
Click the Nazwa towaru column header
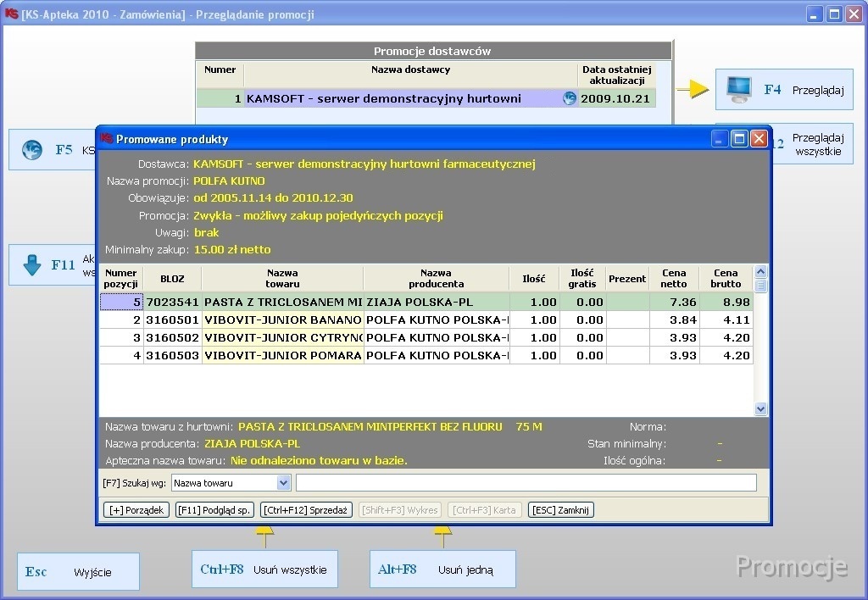click(282, 279)
